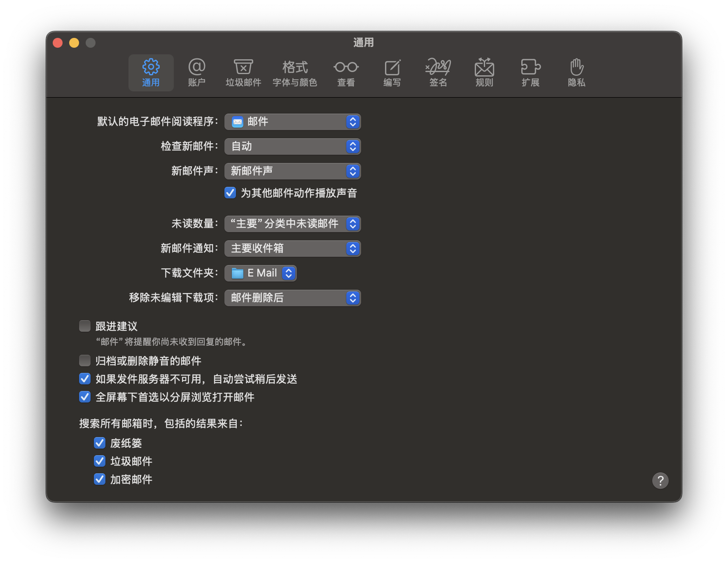Click the yellow minimize window button
The image size is (728, 563).
74,43
